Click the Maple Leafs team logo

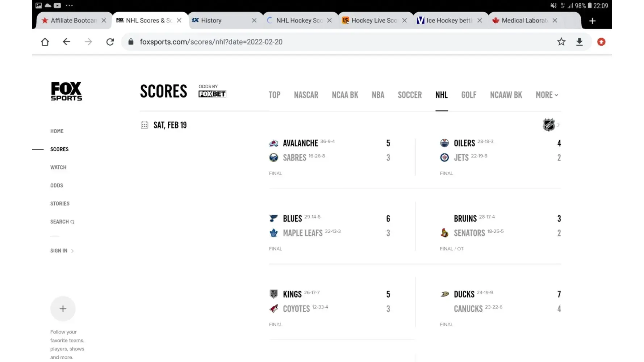[x=273, y=233]
